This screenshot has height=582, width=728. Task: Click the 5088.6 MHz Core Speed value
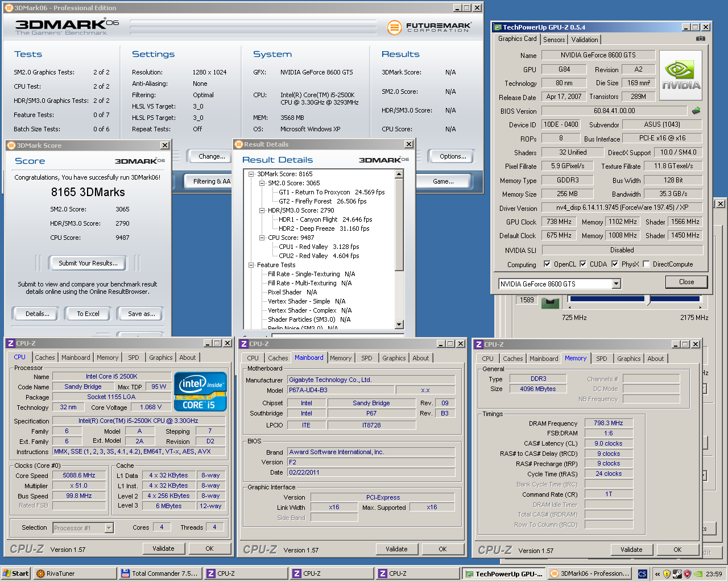(x=79, y=475)
